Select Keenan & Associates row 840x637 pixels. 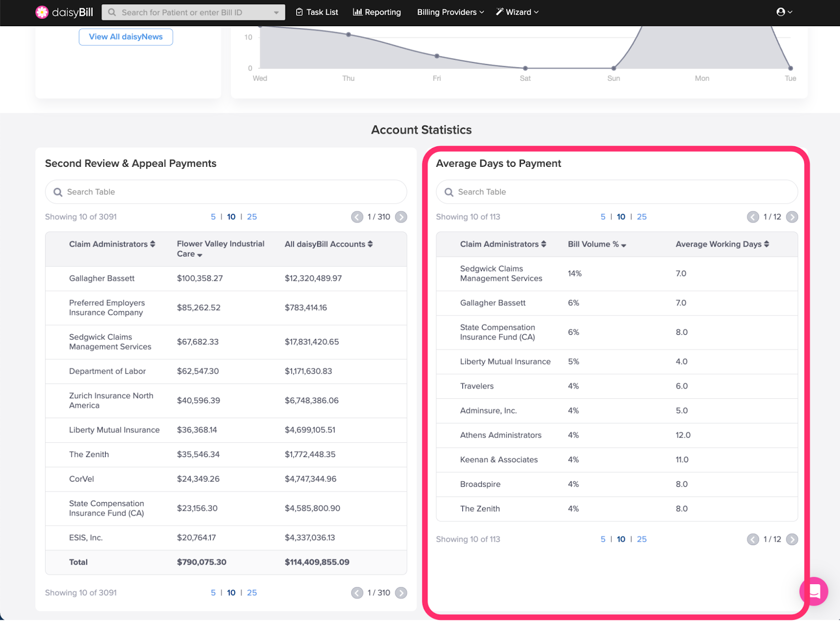click(x=617, y=460)
